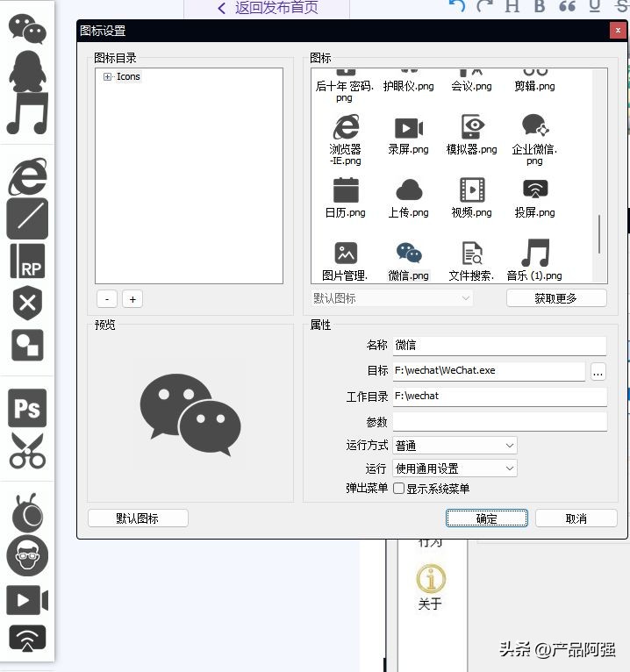
Task: Click the overlapping squares icon in the dock
Action: tap(27, 345)
